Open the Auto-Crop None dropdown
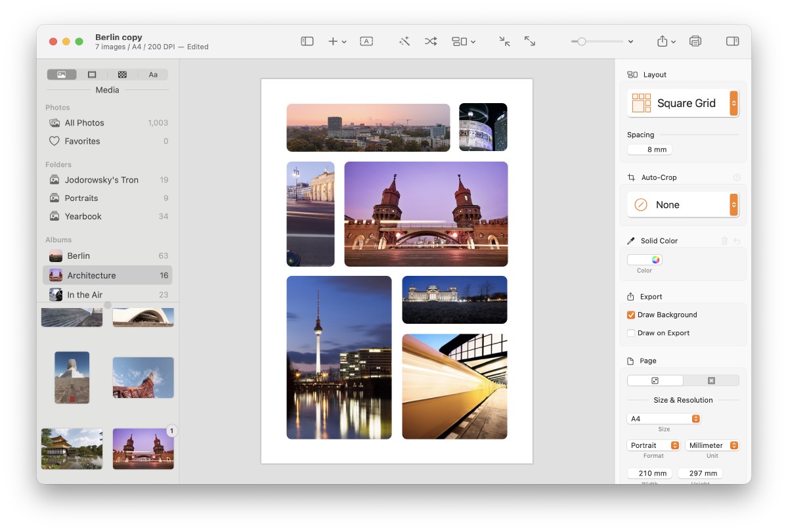The height and width of the screenshot is (532, 788). [683, 205]
